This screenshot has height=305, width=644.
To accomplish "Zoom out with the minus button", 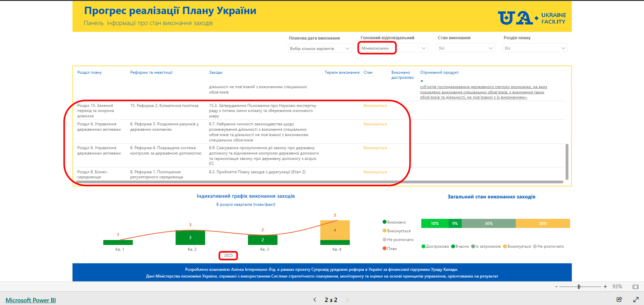I will tap(556, 287).
